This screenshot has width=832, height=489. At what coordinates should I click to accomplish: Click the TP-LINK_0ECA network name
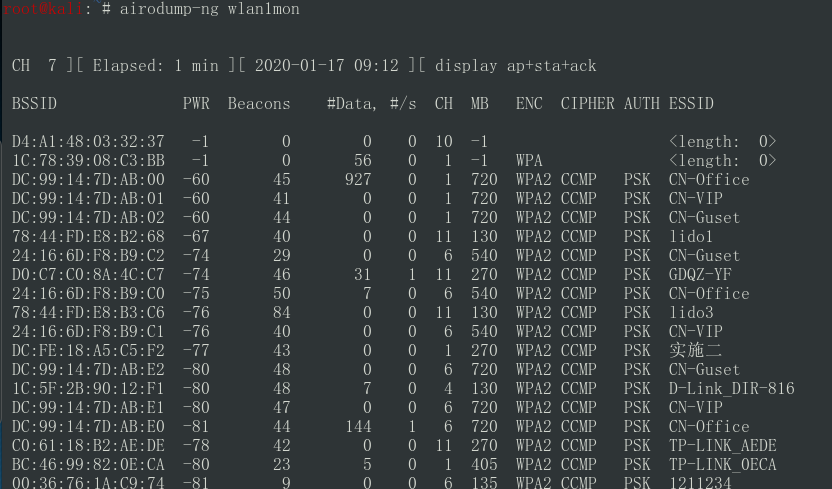(x=723, y=465)
